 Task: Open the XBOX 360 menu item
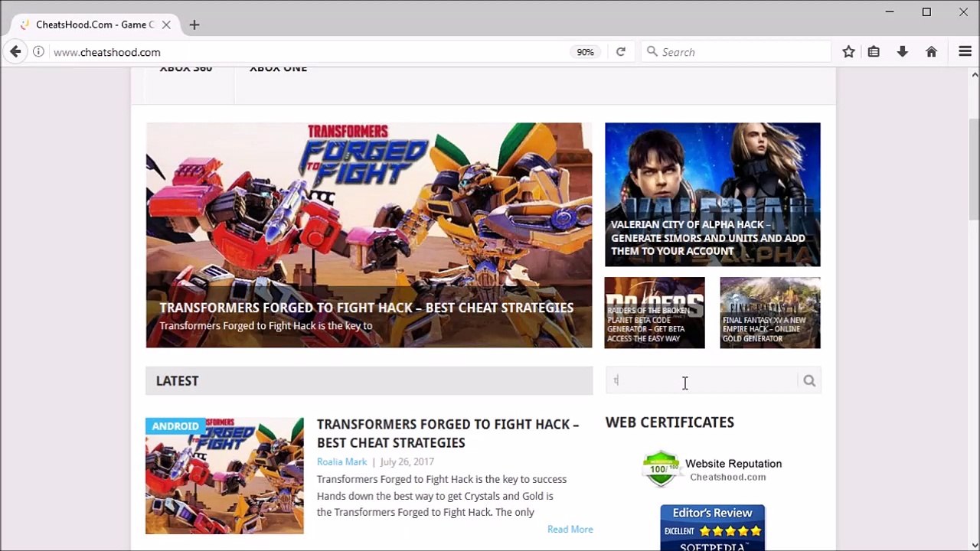point(186,69)
